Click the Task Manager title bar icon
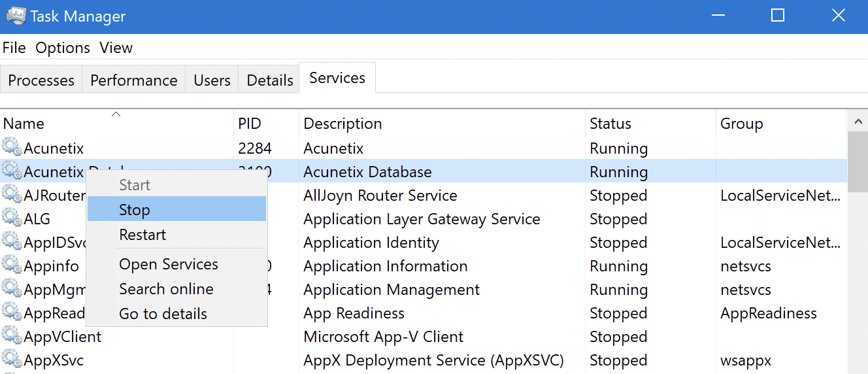868x374 pixels. point(15,16)
